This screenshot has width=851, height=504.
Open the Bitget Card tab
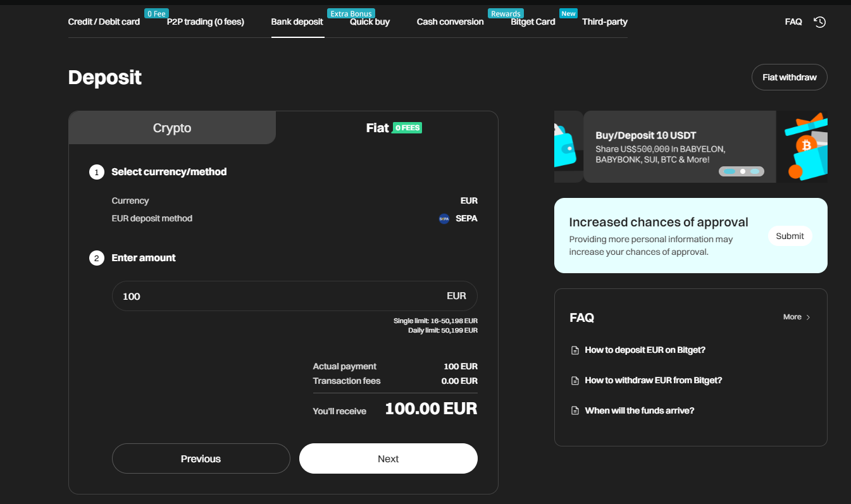(533, 22)
